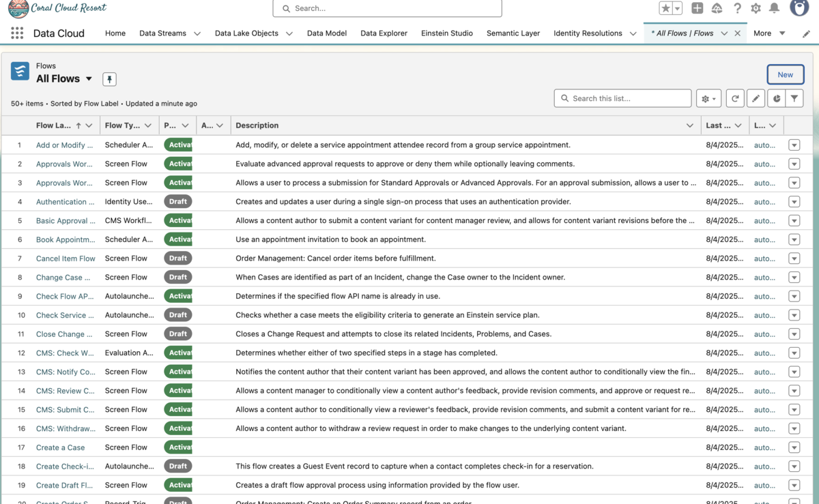Open the Favorites list dropdown arrow
The image size is (819, 504).
pos(677,8)
